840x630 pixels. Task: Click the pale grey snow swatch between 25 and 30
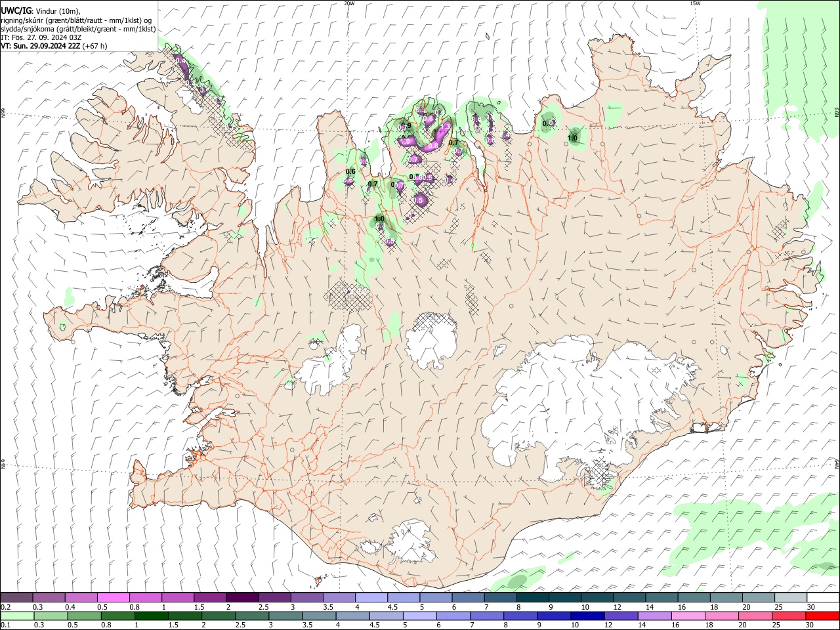pyautogui.click(x=789, y=597)
